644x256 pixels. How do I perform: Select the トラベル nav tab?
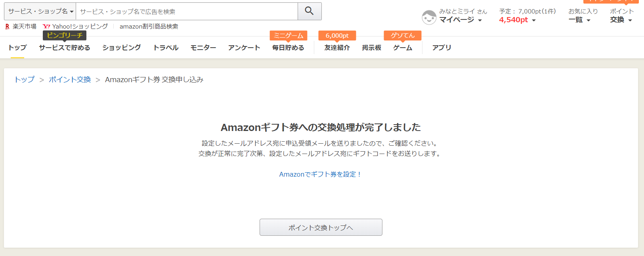click(166, 48)
